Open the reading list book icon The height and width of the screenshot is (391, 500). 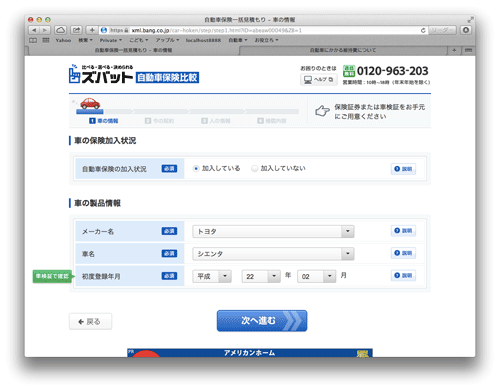click(33, 40)
